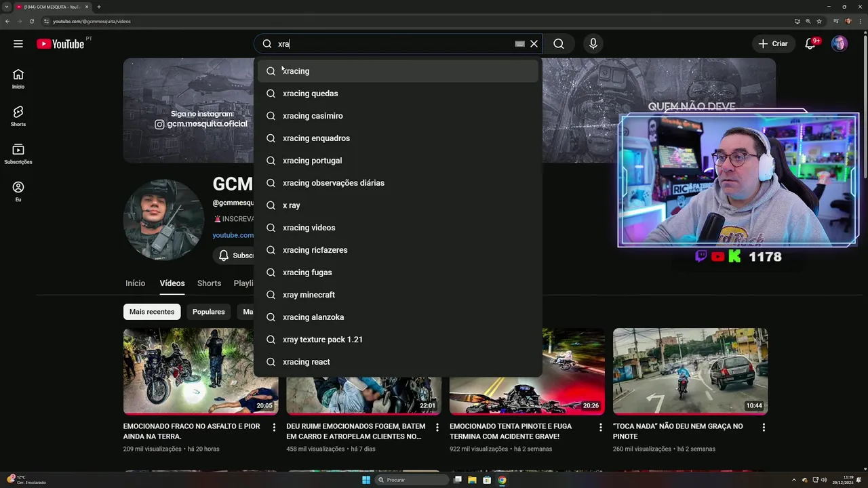Open the 20:05 video thumbnail
Screen dimensions: 868x488
tap(201, 371)
